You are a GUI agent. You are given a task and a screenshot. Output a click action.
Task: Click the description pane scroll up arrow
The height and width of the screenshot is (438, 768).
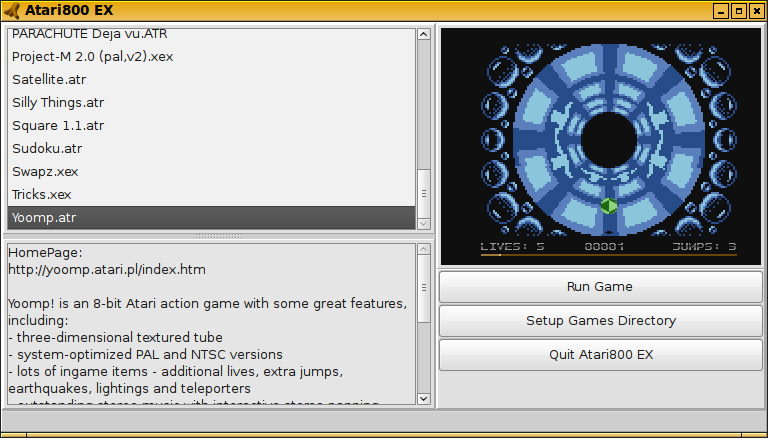click(424, 249)
